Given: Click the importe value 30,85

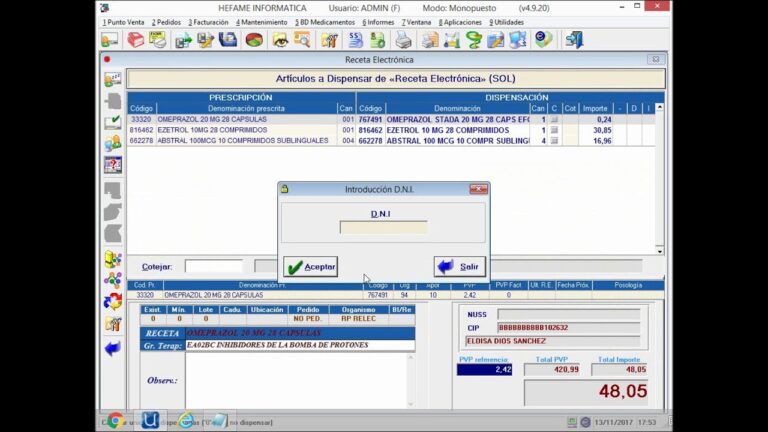Looking at the screenshot, I should click(602, 130).
